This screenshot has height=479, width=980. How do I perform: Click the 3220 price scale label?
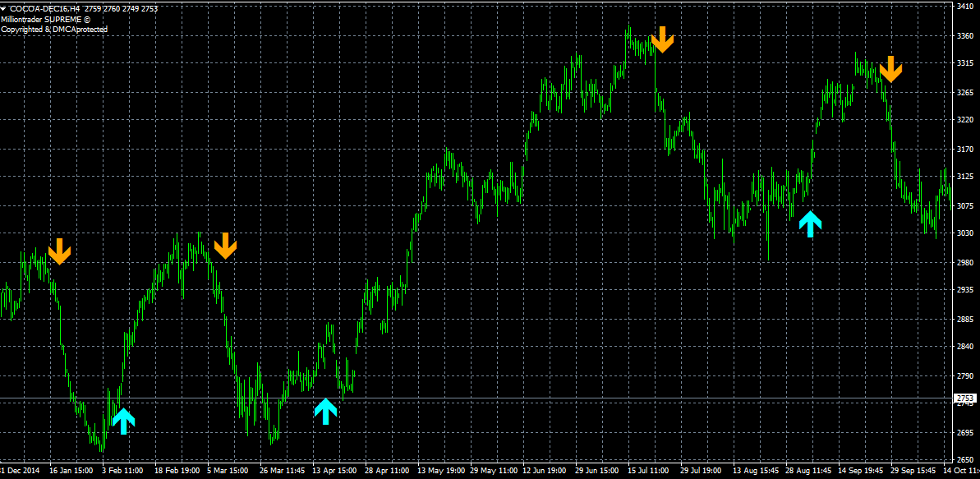tap(966, 119)
